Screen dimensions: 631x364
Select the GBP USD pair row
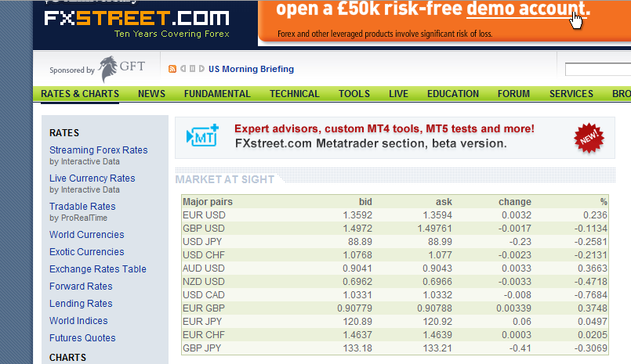[395, 229]
